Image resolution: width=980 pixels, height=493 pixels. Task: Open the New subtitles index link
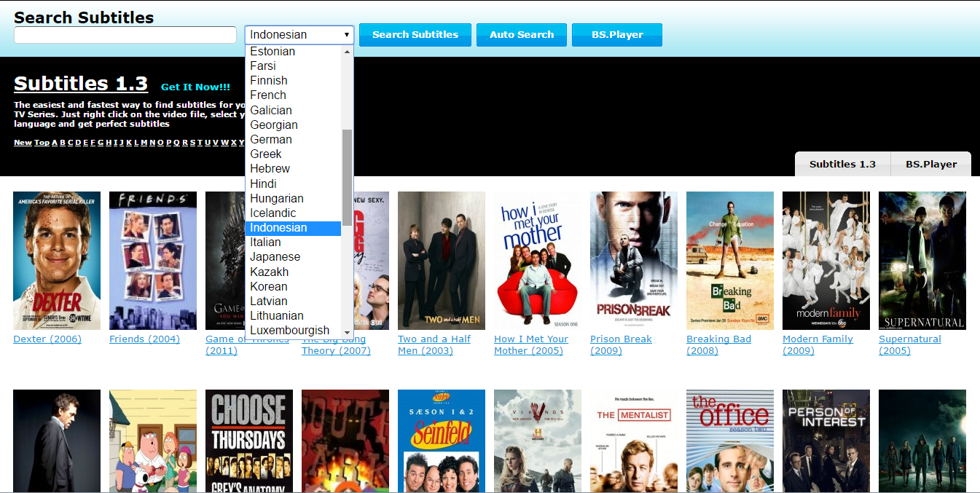23,143
